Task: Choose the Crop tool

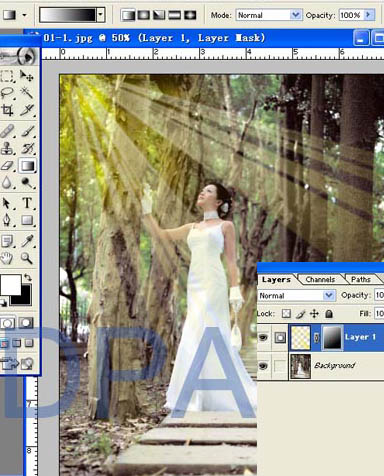Action: click(7, 110)
